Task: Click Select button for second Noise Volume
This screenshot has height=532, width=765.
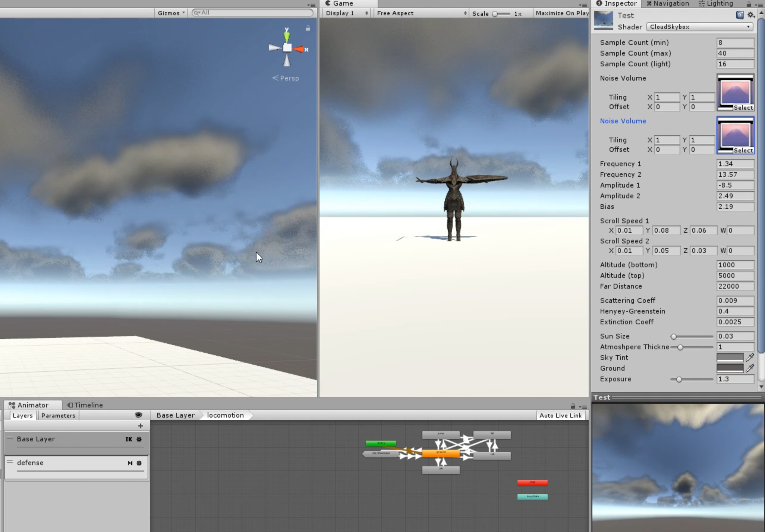Action: pos(744,150)
